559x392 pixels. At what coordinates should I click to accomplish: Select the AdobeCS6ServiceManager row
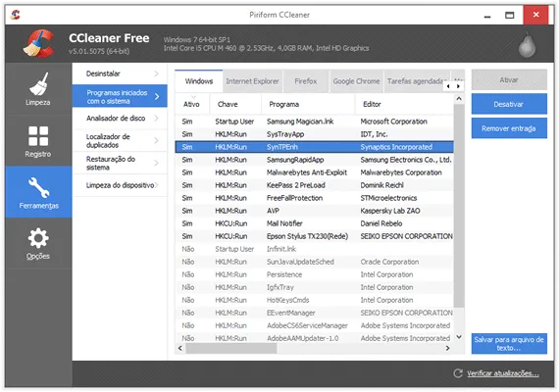[x=315, y=325]
